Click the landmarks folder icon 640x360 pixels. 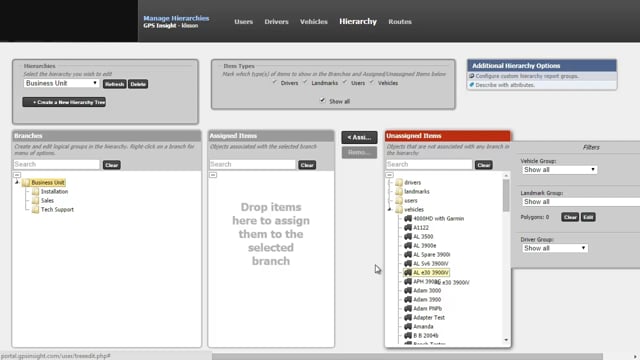click(399, 191)
